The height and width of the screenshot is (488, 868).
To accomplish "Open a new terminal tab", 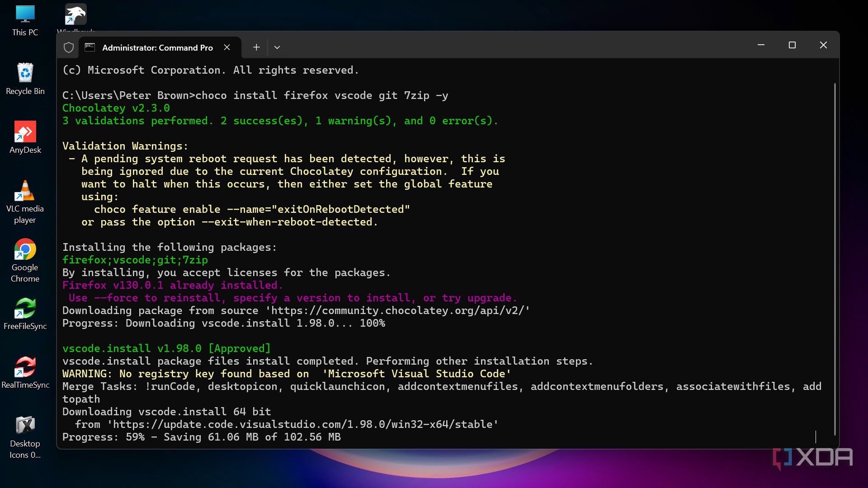I will (x=256, y=47).
